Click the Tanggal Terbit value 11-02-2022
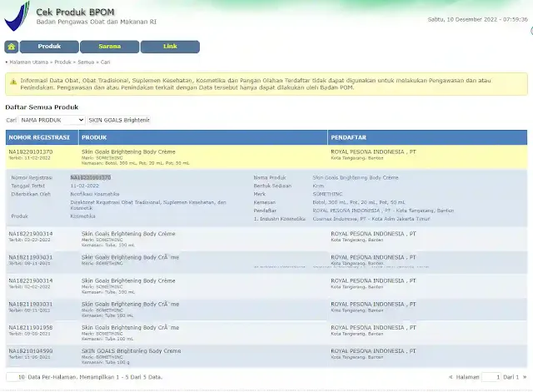Screen dimensions: 533x392 click(x=85, y=186)
